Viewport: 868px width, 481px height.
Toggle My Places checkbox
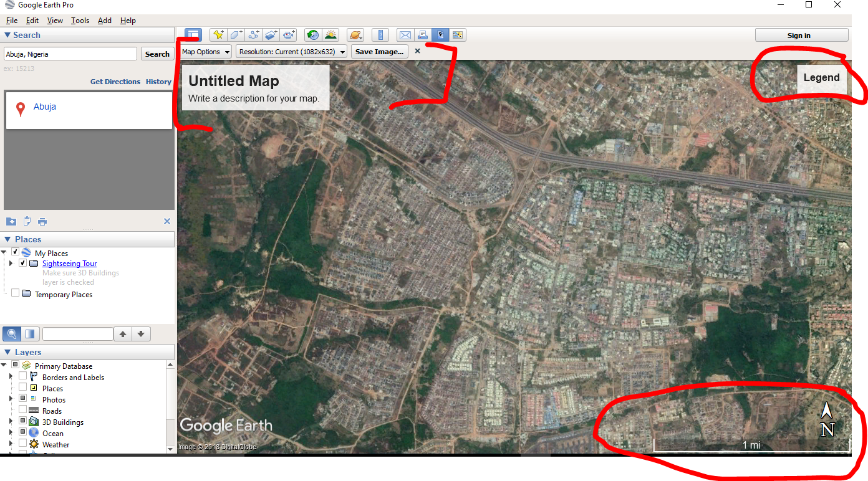point(16,252)
